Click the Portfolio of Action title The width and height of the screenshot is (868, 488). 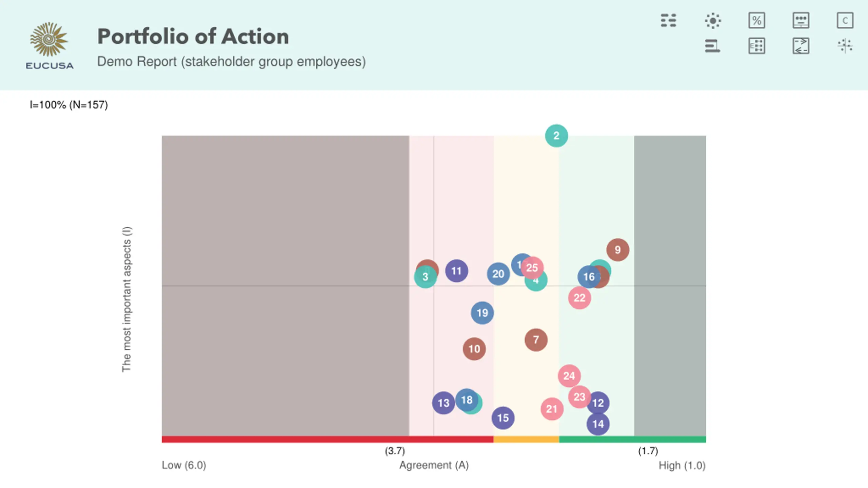193,36
